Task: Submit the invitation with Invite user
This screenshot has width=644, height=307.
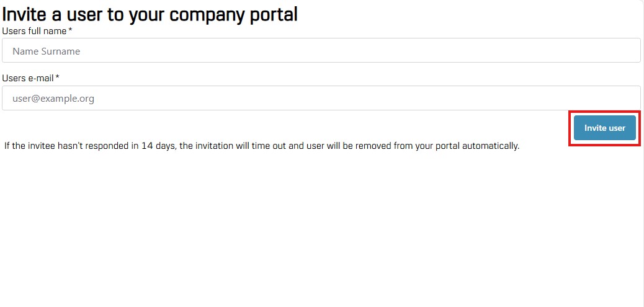Action: (x=604, y=128)
